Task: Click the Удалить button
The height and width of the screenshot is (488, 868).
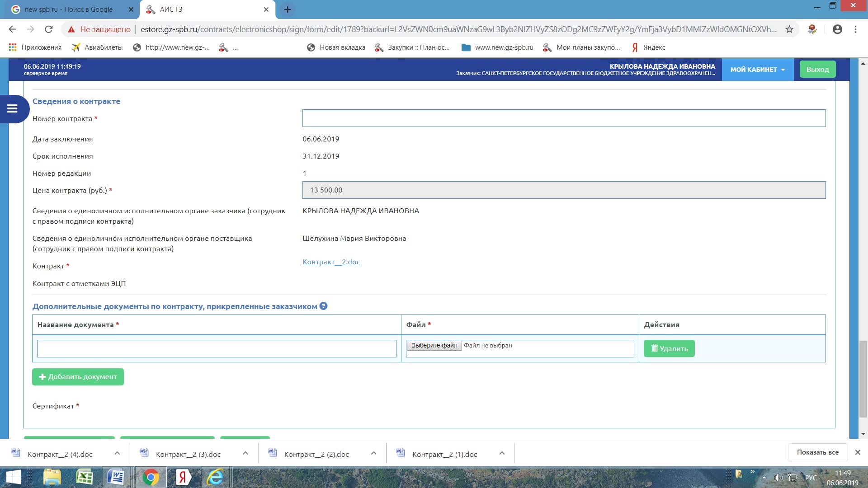Action: click(x=669, y=348)
